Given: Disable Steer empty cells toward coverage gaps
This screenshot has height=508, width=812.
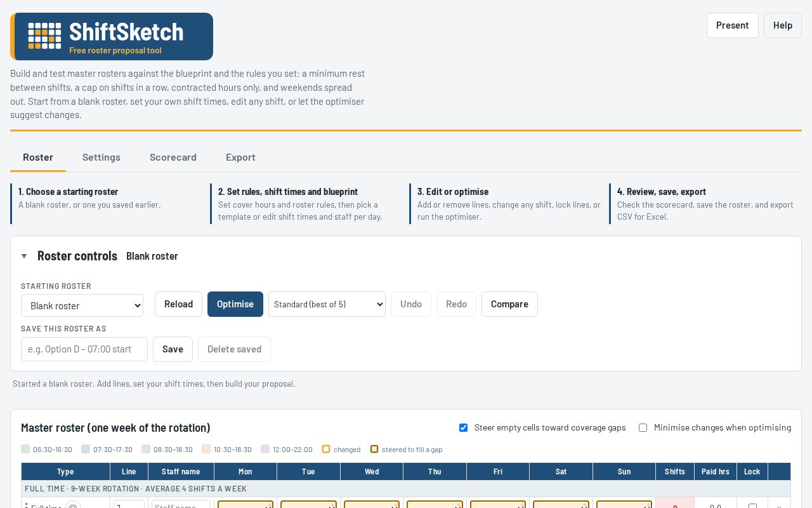Looking at the screenshot, I should point(463,427).
